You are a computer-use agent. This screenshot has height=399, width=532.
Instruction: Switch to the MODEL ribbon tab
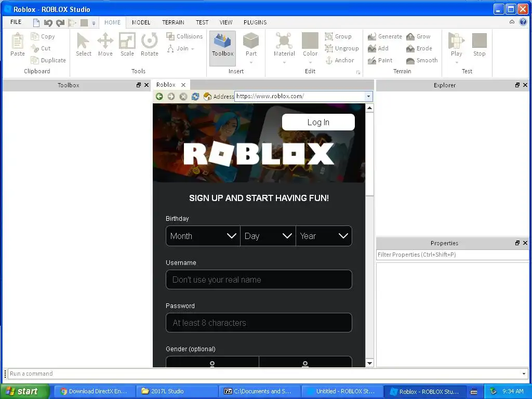click(x=141, y=22)
